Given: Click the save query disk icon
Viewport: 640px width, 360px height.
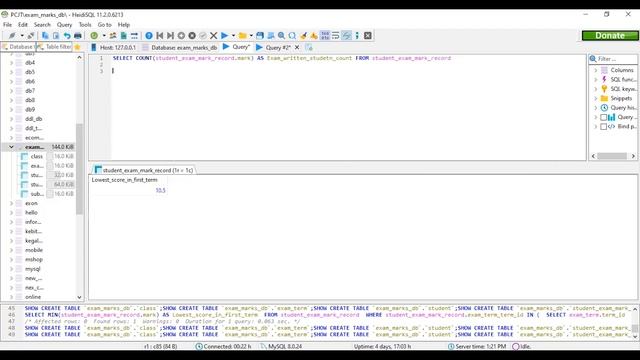Looking at the screenshot, I should (260, 36).
